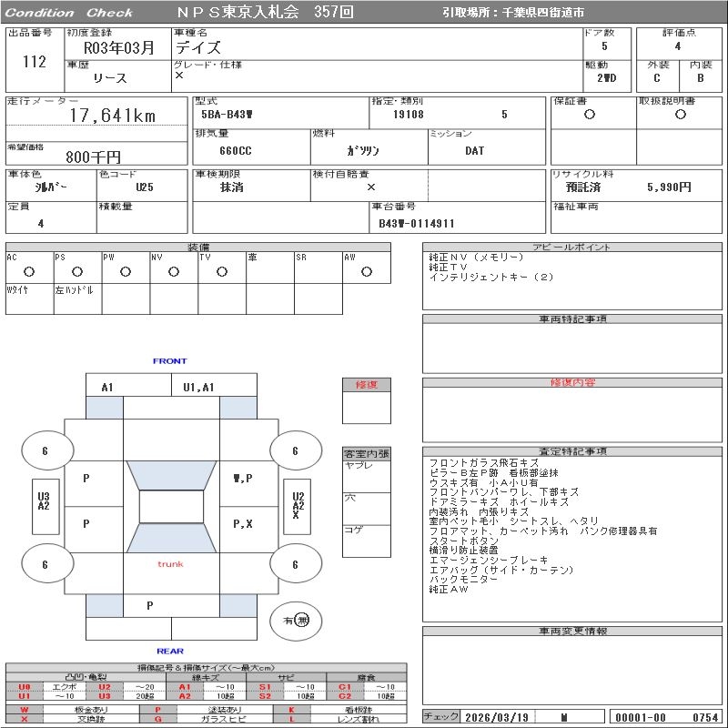Click first registration R03年03月
This screenshot has height=728, width=728.
[x=118, y=48]
